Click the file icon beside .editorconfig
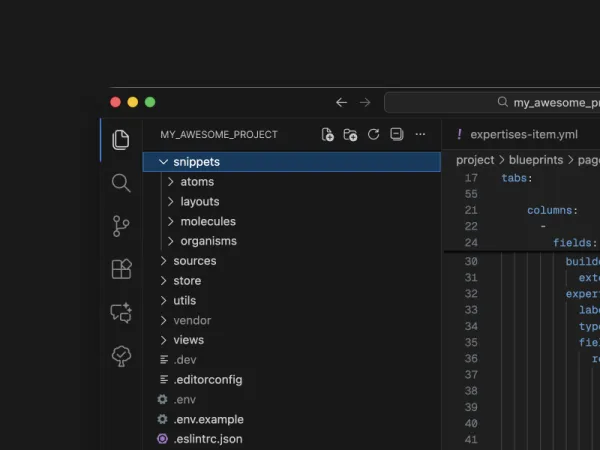This screenshot has width=600, height=450. [x=164, y=380]
